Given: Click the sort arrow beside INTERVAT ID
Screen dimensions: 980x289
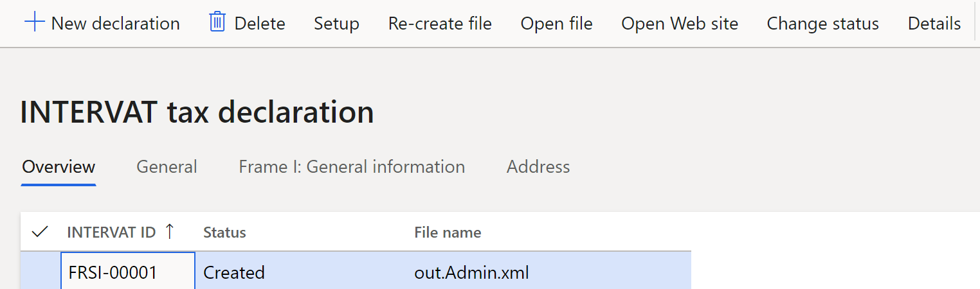Looking at the screenshot, I should pos(170,232).
